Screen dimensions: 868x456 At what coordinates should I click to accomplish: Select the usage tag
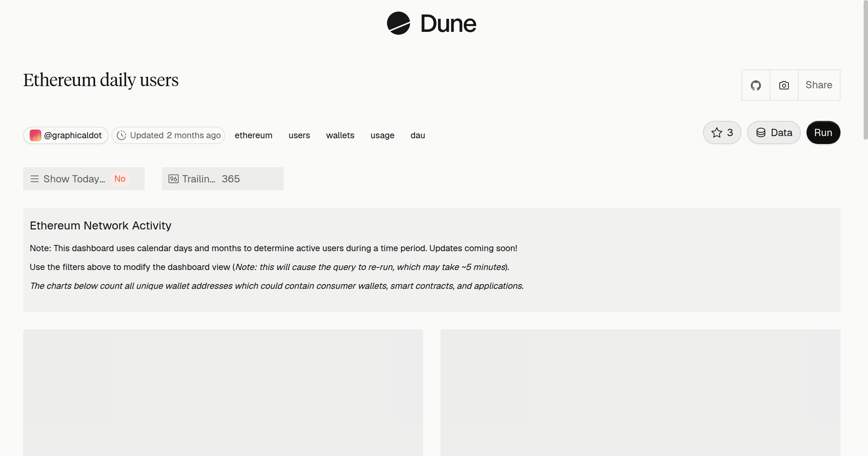382,135
